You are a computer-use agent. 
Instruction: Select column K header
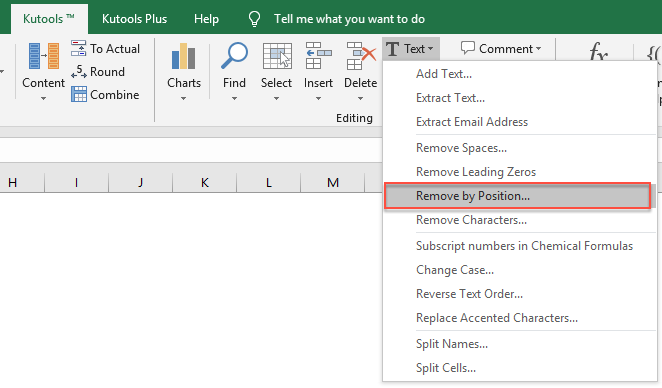(205, 182)
